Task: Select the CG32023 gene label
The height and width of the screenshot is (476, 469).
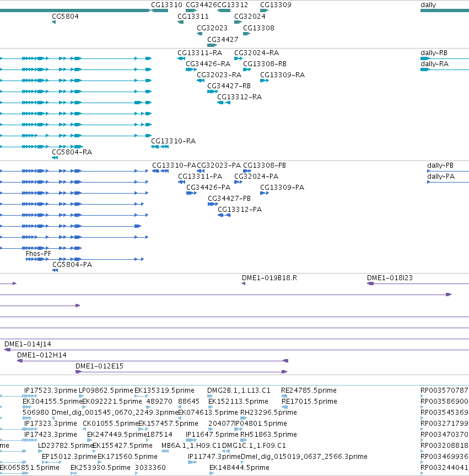Action: coord(212,28)
